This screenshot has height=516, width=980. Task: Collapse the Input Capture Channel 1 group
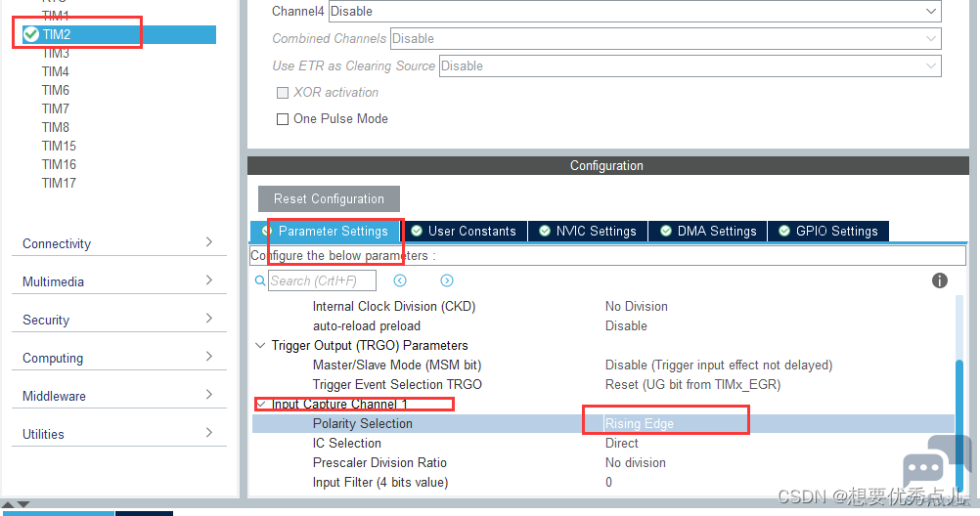[260, 405]
